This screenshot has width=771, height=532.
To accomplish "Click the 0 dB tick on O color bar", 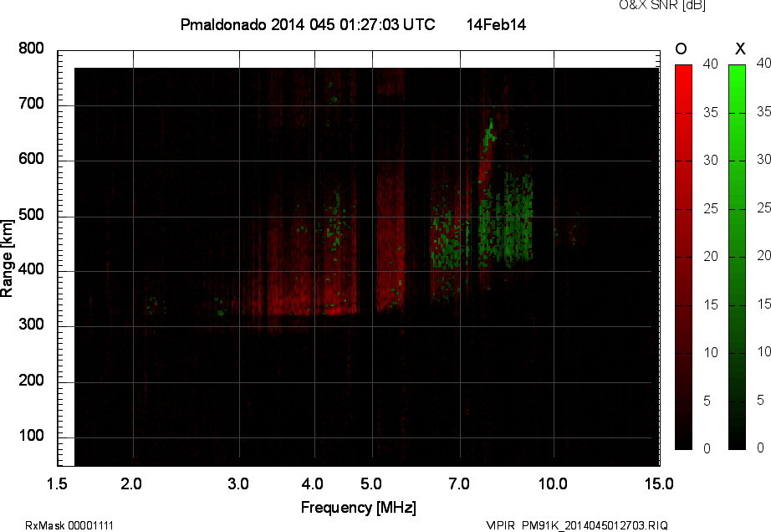I will pos(707,448).
